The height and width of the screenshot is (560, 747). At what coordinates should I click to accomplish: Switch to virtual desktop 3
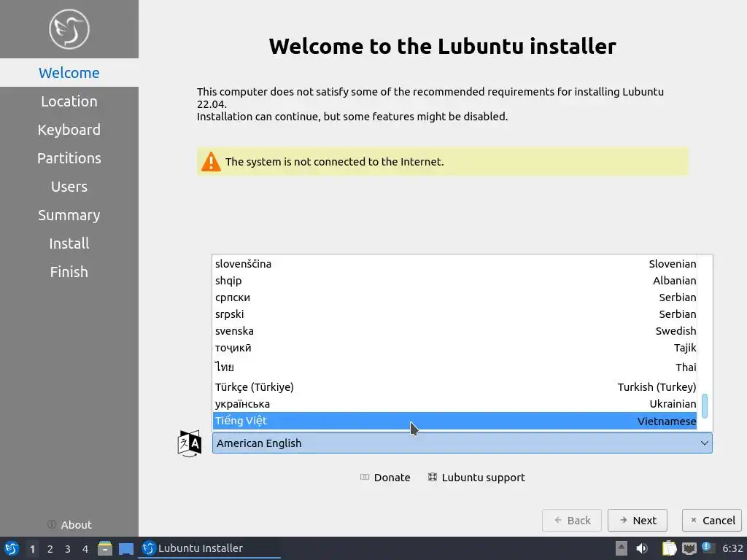tap(68, 548)
